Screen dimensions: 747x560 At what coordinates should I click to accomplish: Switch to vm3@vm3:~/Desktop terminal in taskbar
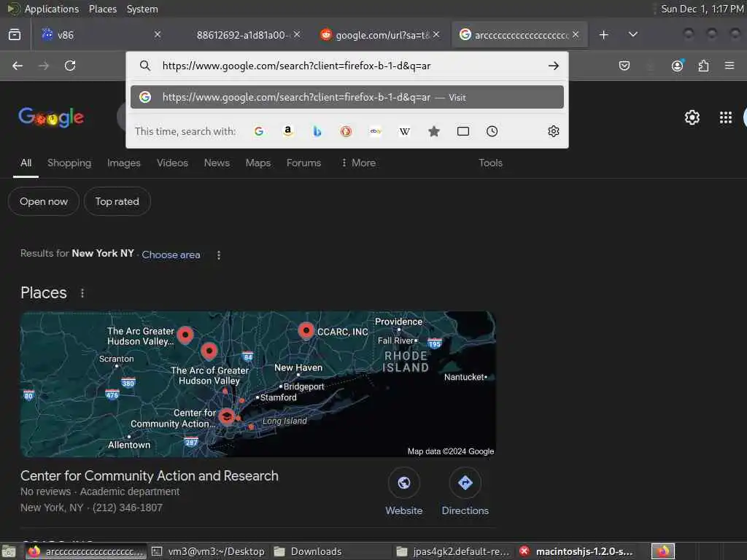click(x=208, y=551)
